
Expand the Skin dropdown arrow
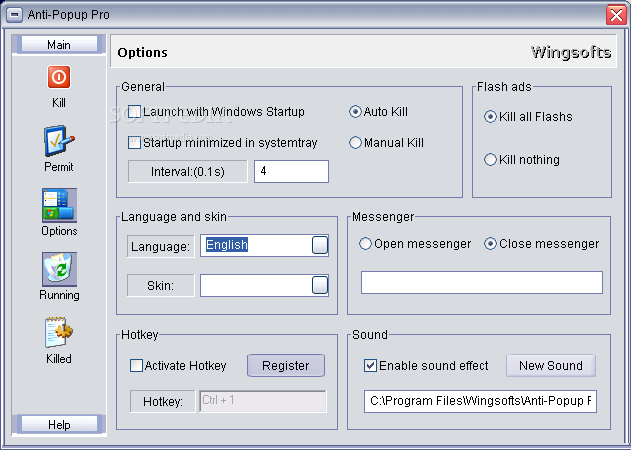(320, 285)
